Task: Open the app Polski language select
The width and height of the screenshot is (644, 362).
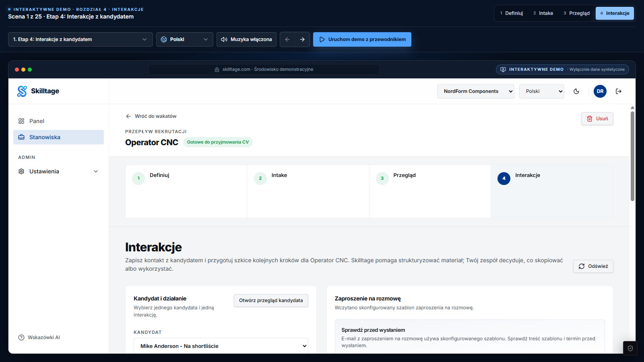Action: point(542,91)
